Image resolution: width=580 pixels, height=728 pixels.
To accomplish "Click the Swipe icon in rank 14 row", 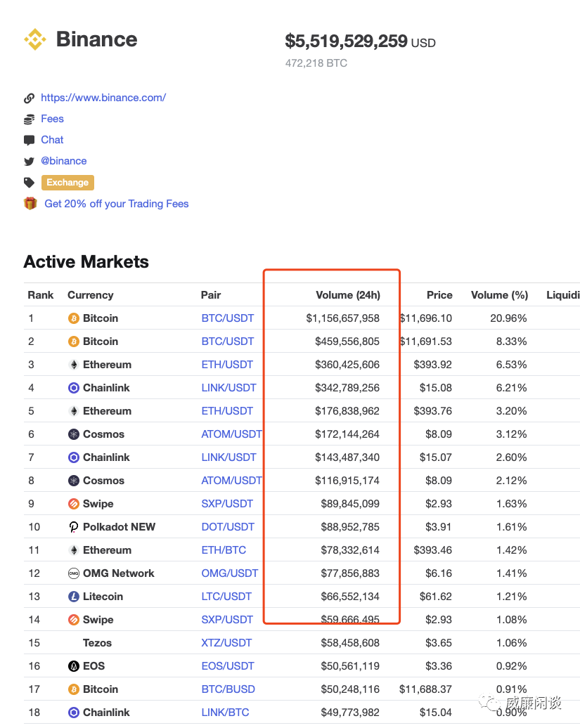I will click(73, 620).
